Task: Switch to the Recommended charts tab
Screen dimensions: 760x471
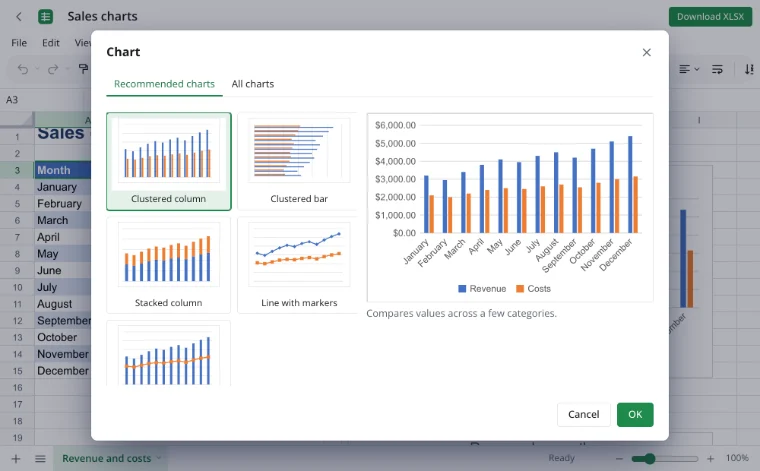Action: [164, 84]
